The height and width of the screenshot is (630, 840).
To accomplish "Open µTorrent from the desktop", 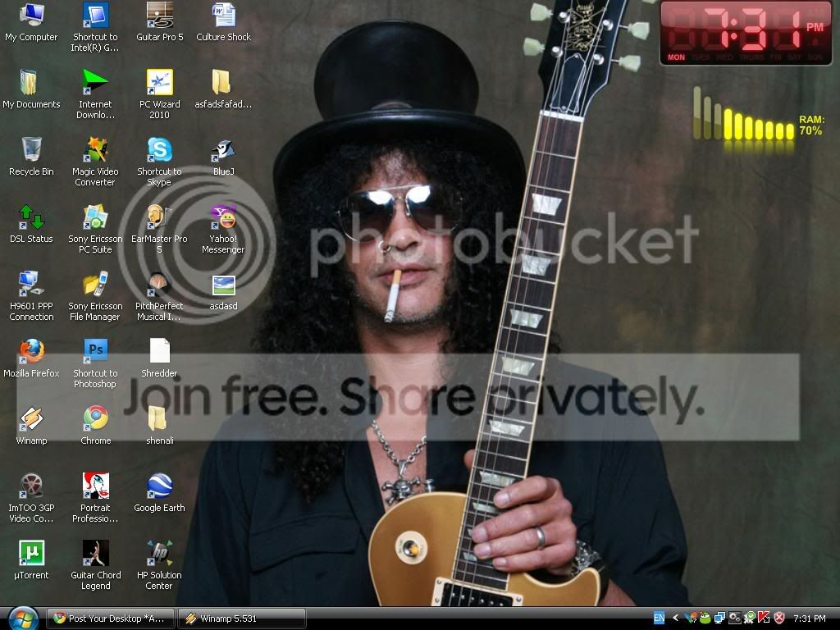I will pyautogui.click(x=31, y=560).
